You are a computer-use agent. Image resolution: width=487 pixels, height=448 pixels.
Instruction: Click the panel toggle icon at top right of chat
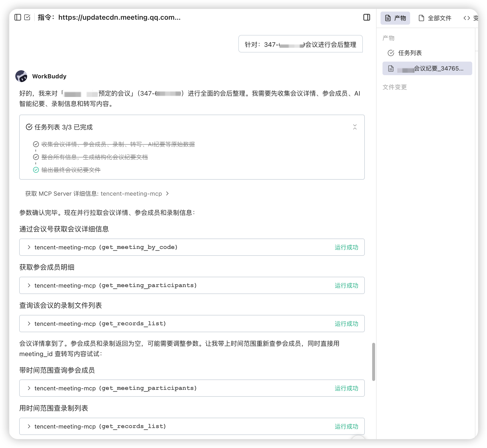click(367, 17)
